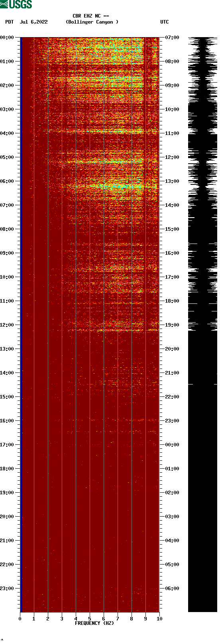Viewport: 220px width, 644px height.
Task: Click the 06:00 PDT time label
Action: click(7, 181)
